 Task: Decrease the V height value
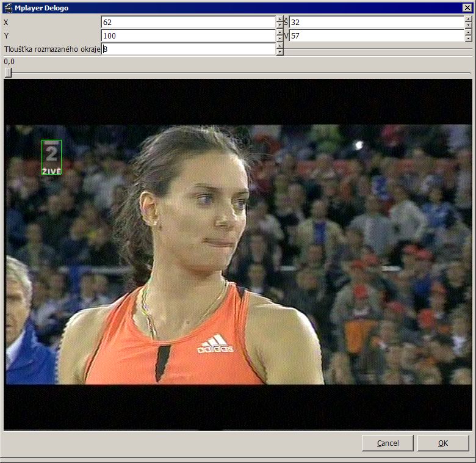tap(469, 39)
